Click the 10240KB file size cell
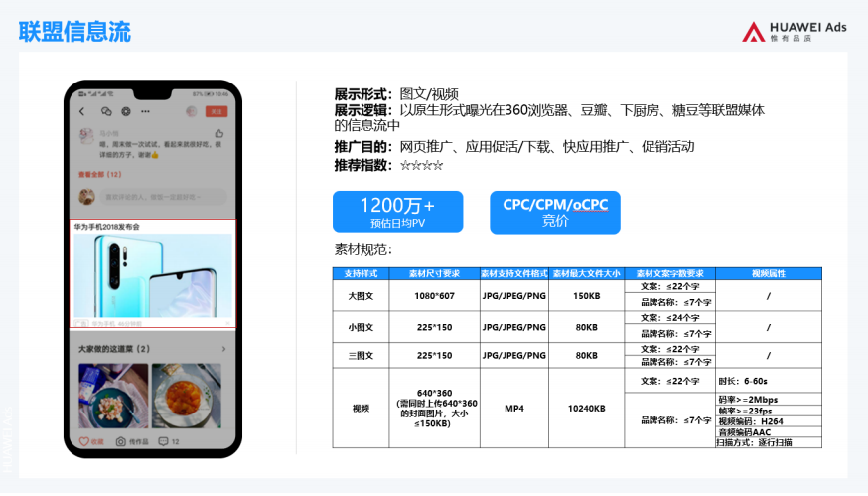The width and height of the screenshot is (868, 496). [x=587, y=408]
